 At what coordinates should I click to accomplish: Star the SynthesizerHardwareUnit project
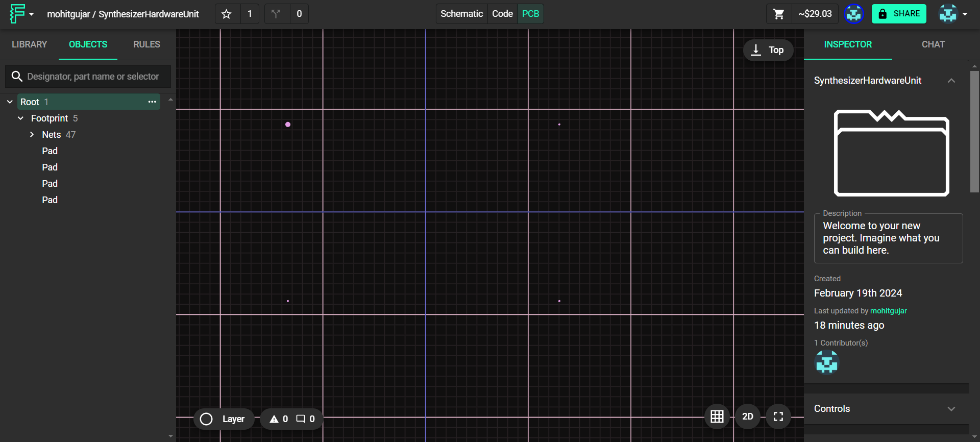(227, 14)
